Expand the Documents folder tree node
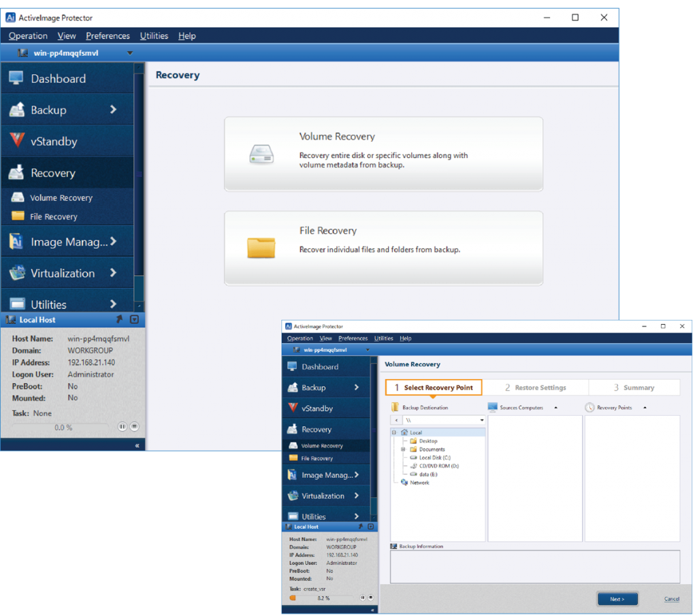Screen dimensions: 697x616 403,449
